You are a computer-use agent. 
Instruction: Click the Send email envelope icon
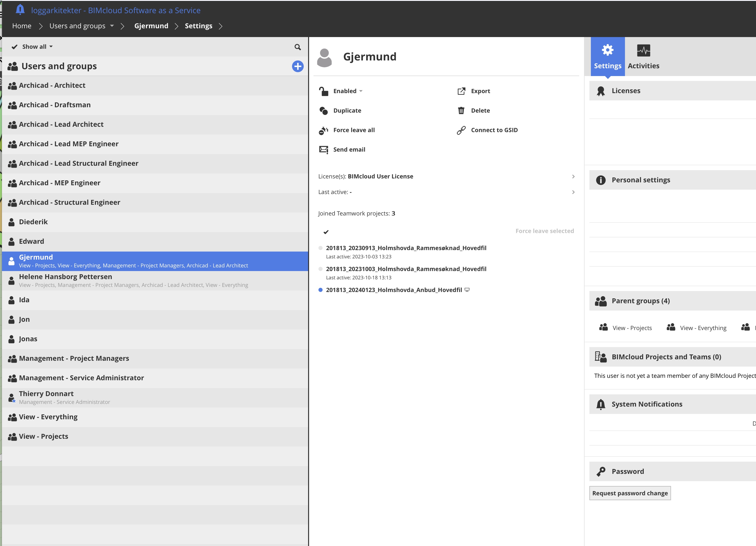pos(323,149)
